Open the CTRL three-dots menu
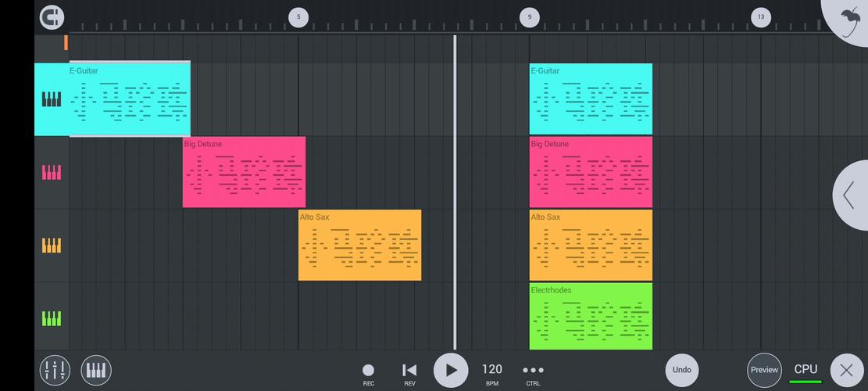Viewport: 868px width, 391px height. pyautogui.click(x=533, y=371)
